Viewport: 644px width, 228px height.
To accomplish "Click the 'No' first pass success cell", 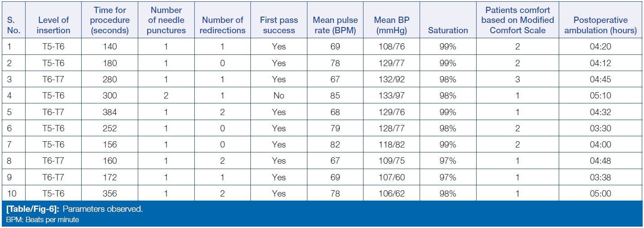I will 279,95.
